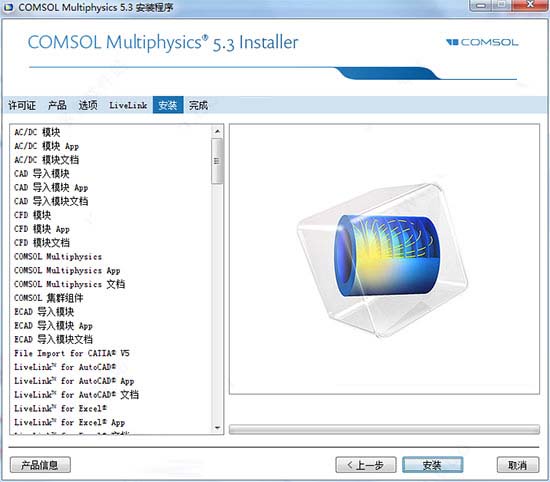Viewport: 550px width, 482px height.
Task: Cancel setup with the 取消 button
Action: [x=518, y=465]
